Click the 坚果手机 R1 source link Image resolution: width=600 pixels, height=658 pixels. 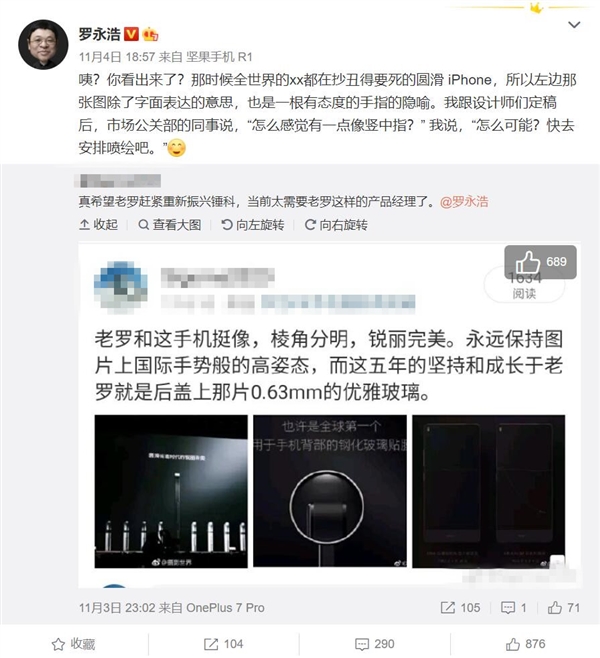click(219, 57)
